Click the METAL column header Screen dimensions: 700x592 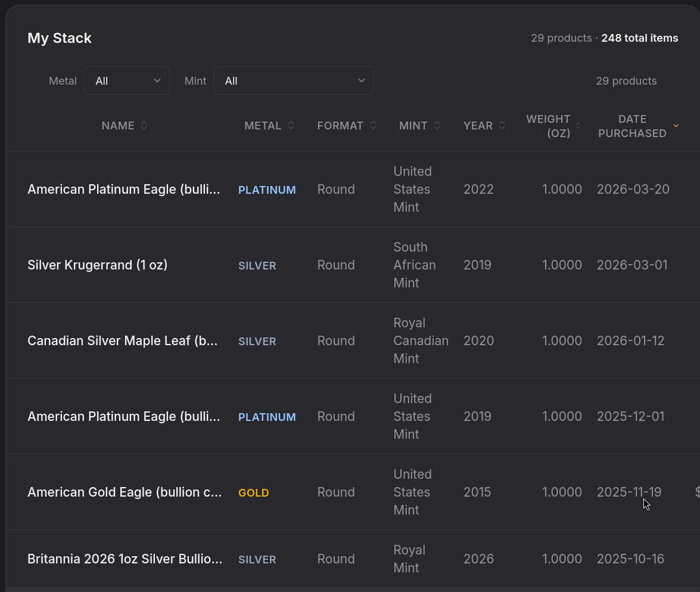pos(263,126)
